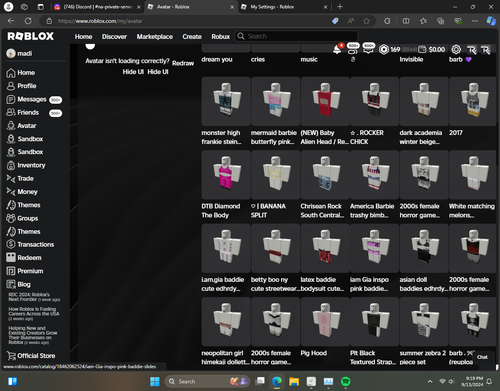Select mermaid barbie butterfly pink thumbnail
The width and height of the screenshot is (500, 391).
(x=275, y=101)
